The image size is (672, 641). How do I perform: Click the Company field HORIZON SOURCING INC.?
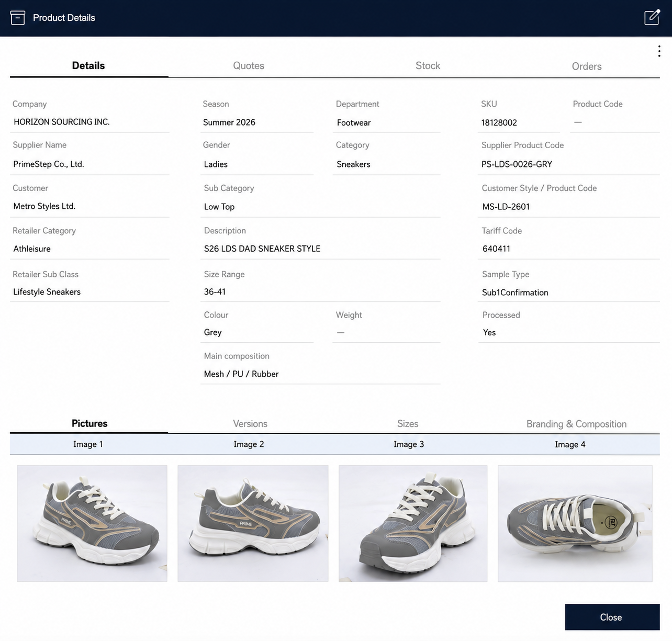pyautogui.click(x=89, y=122)
